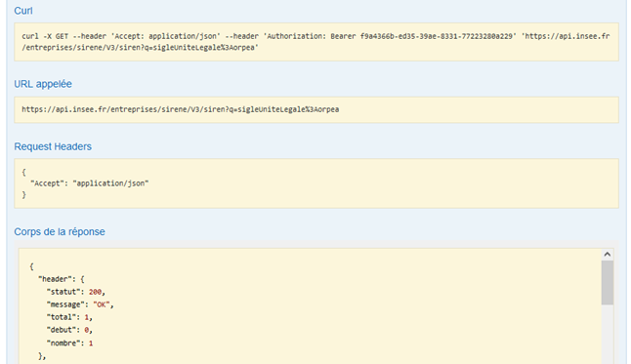Click the scroll up arrow in response body
Screen dimensions: 631x364
coord(608,254)
